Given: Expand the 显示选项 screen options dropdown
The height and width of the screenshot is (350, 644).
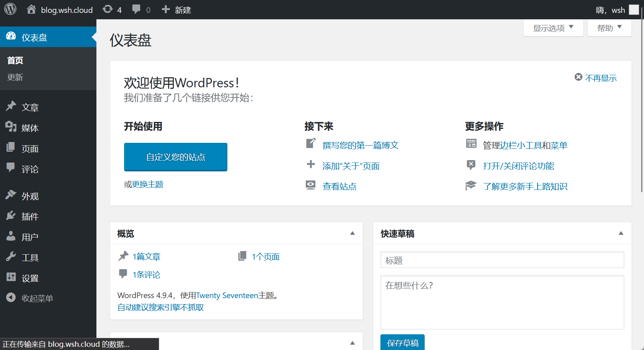Looking at the screenshot, I should click(x=553, y=28).
